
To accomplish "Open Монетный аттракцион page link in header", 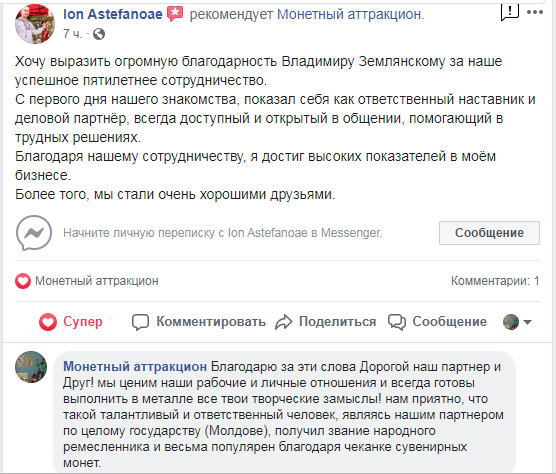I will pyautogui.click(x=350, y=15).
